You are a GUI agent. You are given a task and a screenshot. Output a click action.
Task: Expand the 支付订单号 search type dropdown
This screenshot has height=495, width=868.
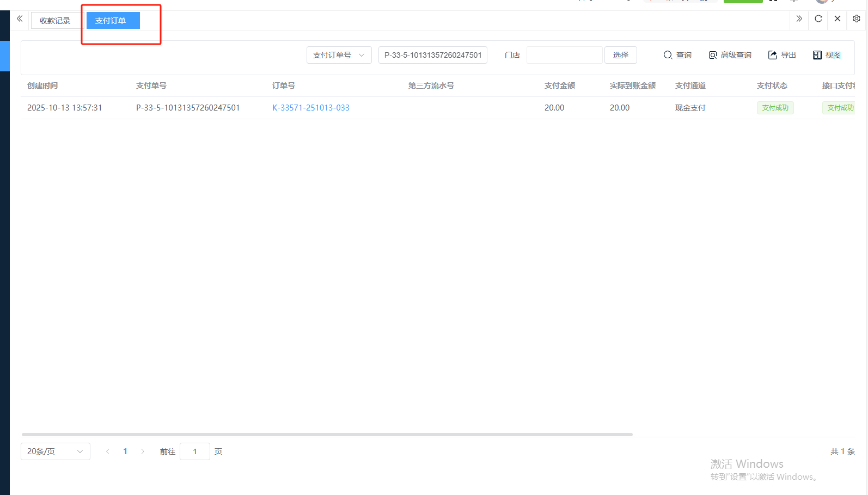[339, 55]
